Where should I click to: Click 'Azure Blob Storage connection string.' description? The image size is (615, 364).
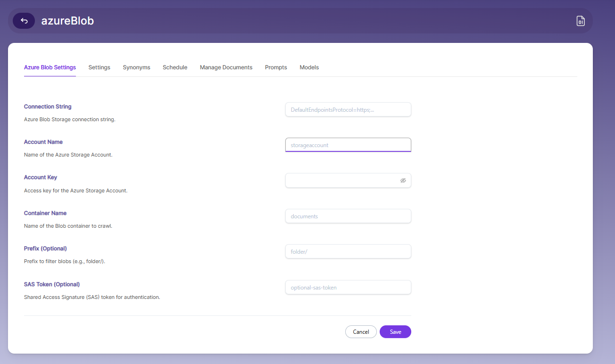click(x=70, y=119)
